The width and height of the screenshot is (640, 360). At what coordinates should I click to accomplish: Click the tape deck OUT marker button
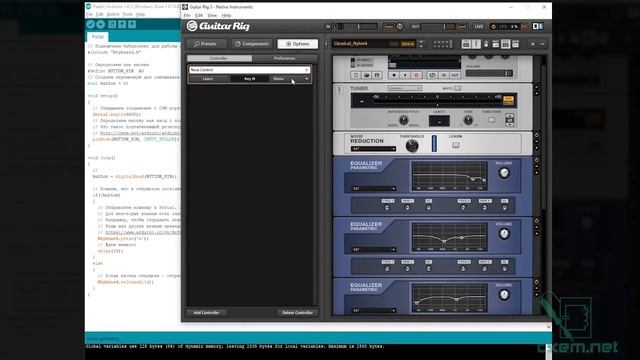[455, 76]
